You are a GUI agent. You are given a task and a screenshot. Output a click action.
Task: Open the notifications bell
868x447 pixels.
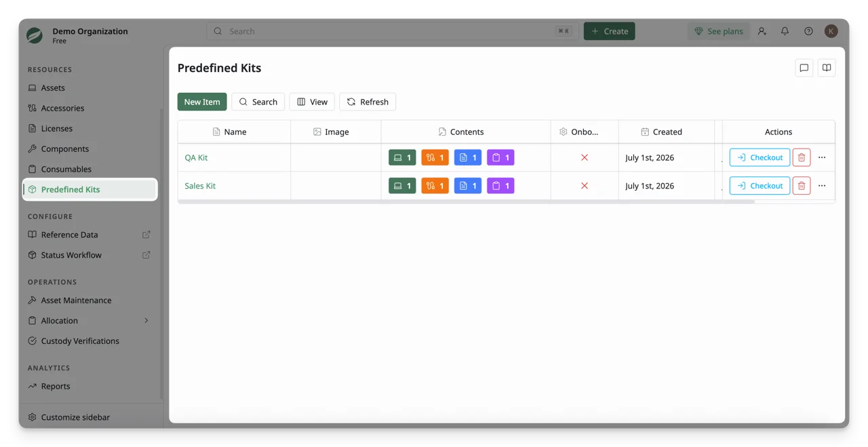(x=785, y=31)
